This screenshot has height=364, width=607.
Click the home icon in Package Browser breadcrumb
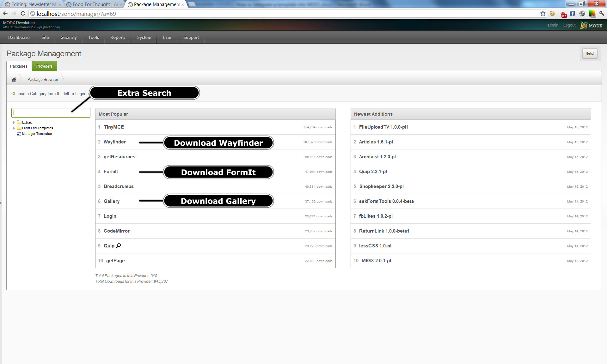click(x=14, y=80)
